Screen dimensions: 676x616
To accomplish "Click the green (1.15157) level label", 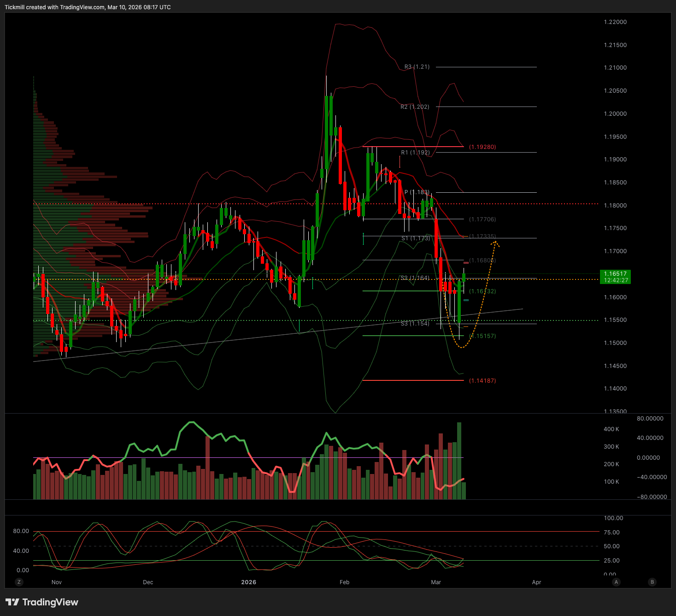I will 482,336.
